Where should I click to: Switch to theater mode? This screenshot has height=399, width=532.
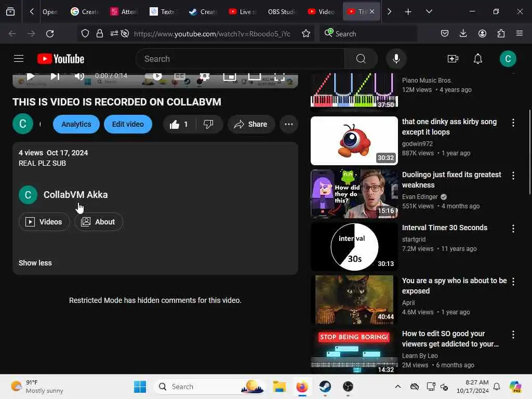pos(255,77)
